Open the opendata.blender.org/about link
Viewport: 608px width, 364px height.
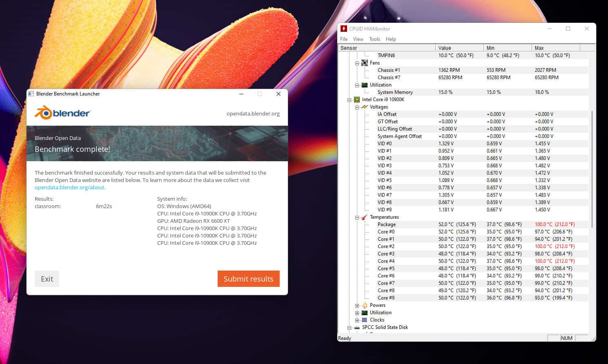pos(69,187)
